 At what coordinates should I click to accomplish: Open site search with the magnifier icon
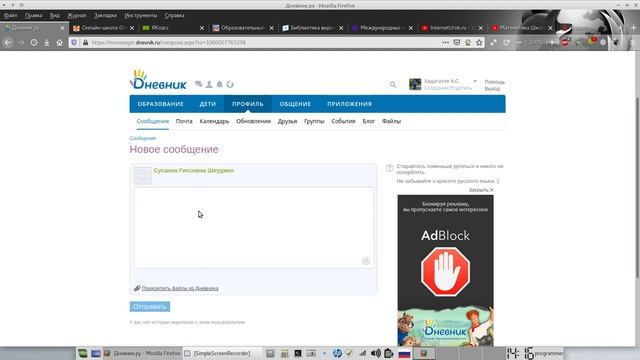pyautogui.click(x=393, y=84)
